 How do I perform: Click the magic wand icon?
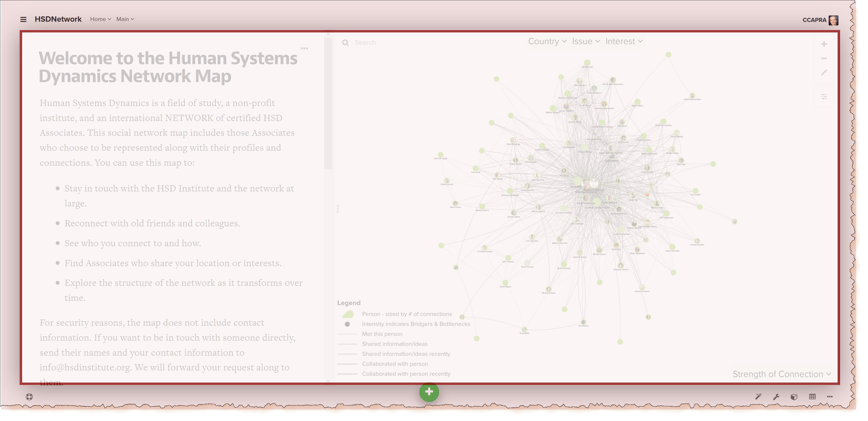coord(758,396)
